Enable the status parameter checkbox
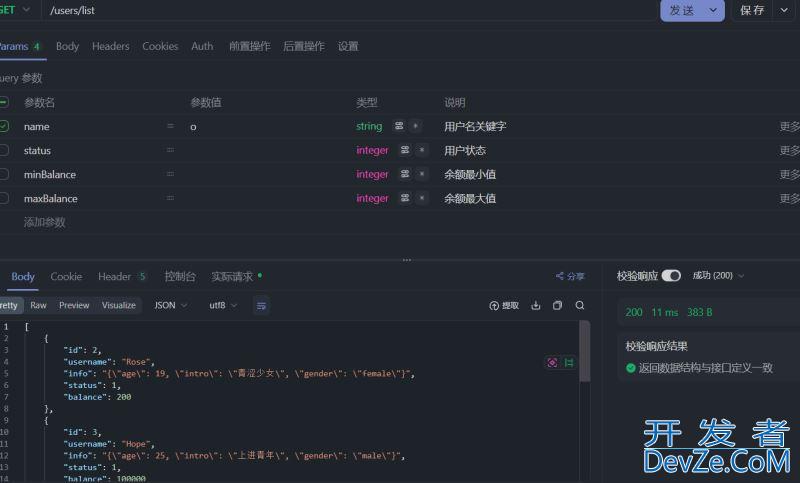The width and height of the screenshot is (800, 483). coord(4,150)
